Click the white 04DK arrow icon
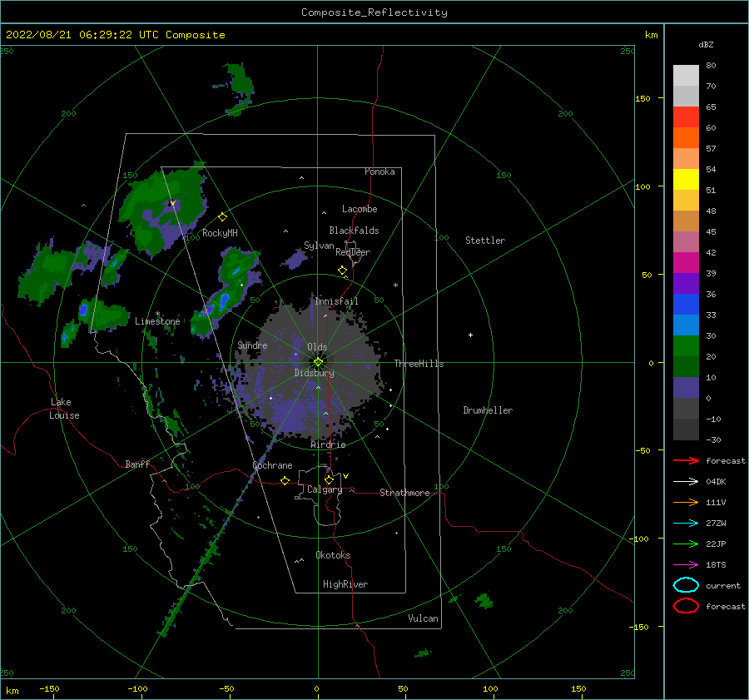 [686, 481]
